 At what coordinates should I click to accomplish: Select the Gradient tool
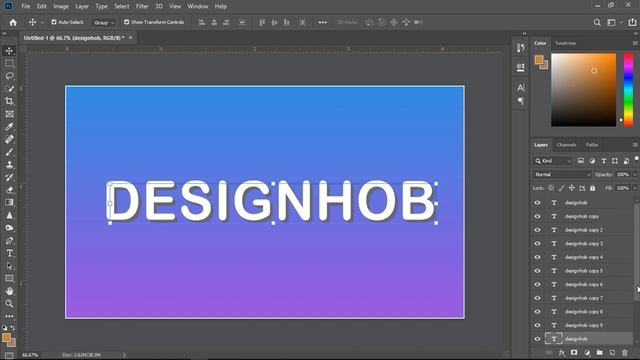pos(9,202)
